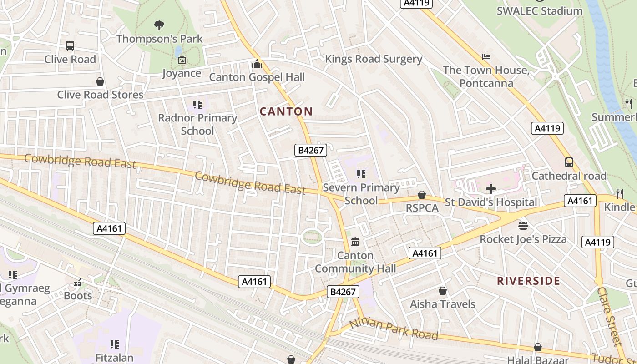Click the CANTON district label
This screenshot has height=364, width=637.
coord(286,111)
